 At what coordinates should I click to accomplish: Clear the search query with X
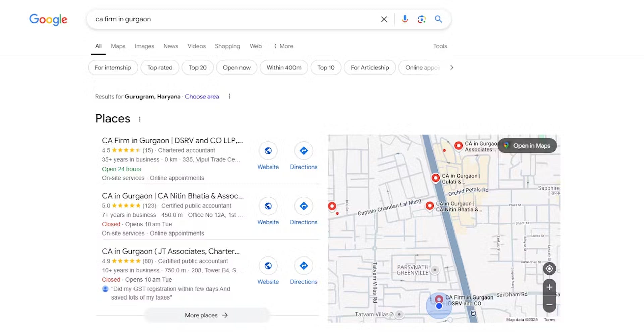pos(384,19)
